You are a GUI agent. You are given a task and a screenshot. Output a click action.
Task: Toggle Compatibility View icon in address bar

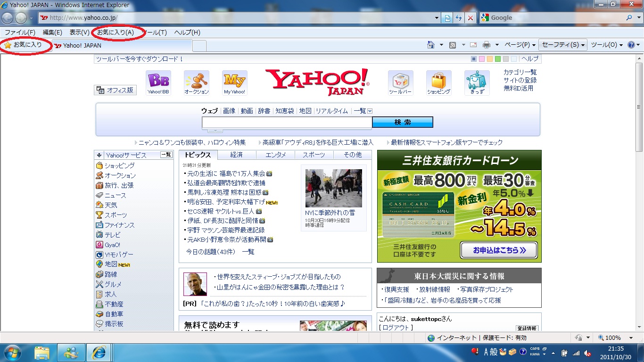pyautogui.click(x=448, y=18)
